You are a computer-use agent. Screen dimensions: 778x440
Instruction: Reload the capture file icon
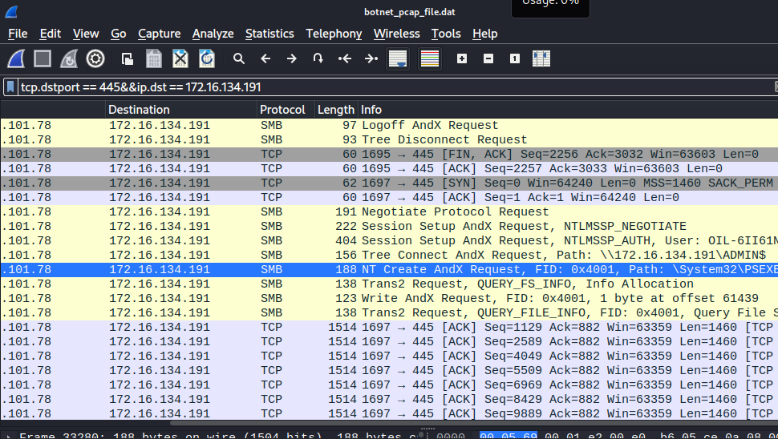tap(206, 59)
